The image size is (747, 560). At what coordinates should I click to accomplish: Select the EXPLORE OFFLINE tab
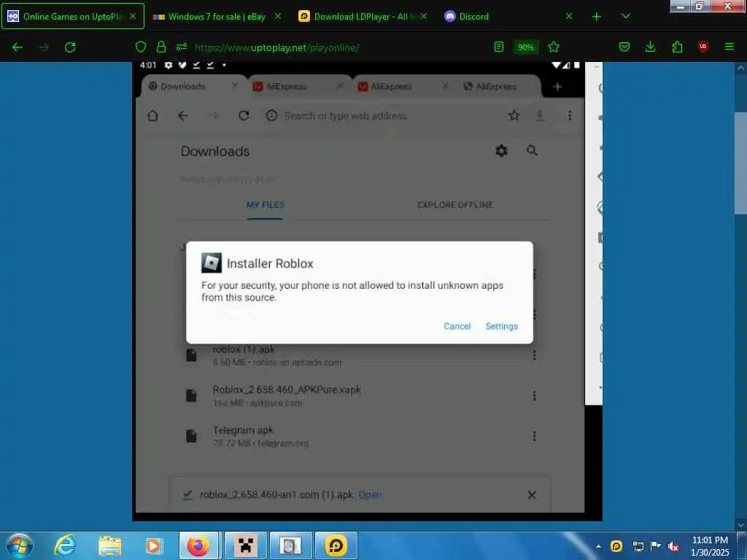(454, 205)
